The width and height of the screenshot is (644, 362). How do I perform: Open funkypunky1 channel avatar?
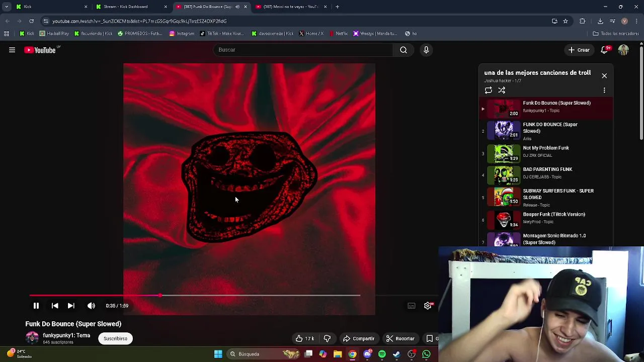pos(32,338)
